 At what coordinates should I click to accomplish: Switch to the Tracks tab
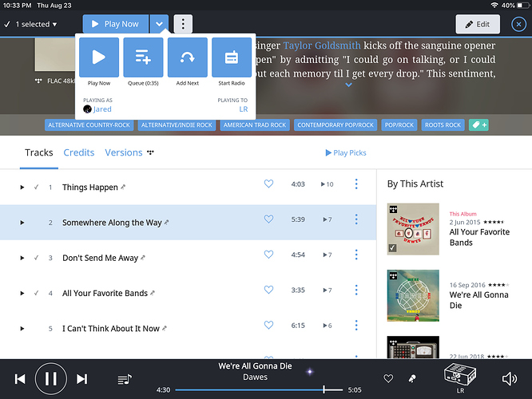point(38,152)
